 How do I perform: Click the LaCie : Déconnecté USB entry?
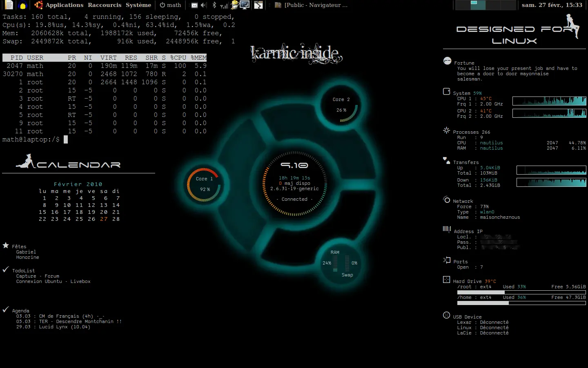tap(483, 333)
